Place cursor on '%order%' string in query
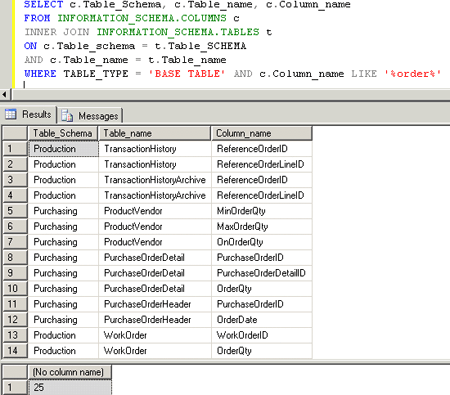 coord(413,73)
